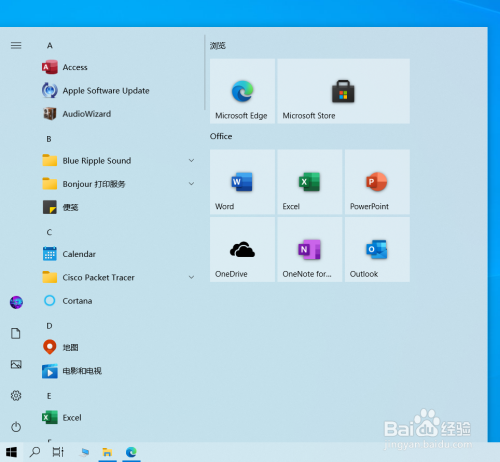Screen dimensions: 500x462
Task: Click the letter A section header
Action: point(50,45)
